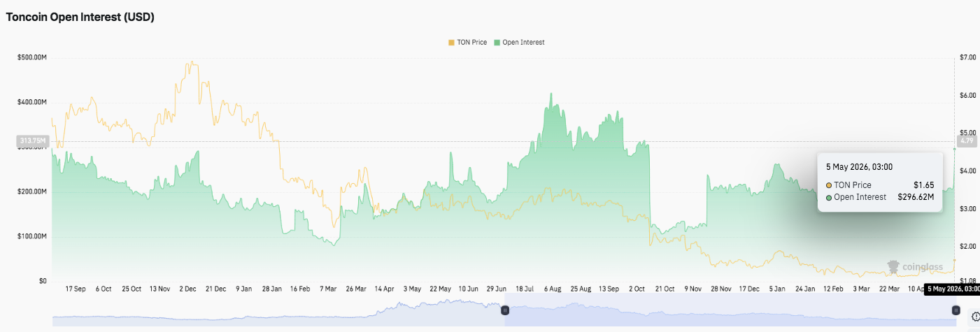Click the 12 Feb date on the x-axis
This screenshot has width=980, height=332.
coord(832,289)
